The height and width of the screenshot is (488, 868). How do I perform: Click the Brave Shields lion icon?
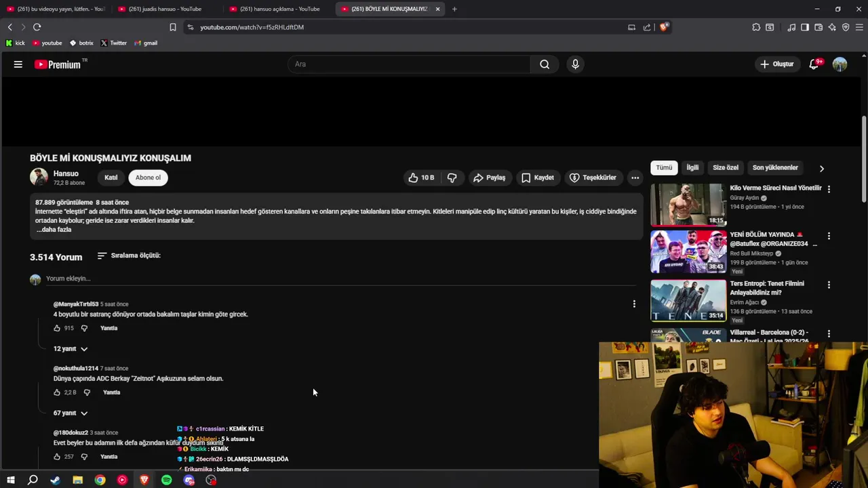click(x=664, y=27)
